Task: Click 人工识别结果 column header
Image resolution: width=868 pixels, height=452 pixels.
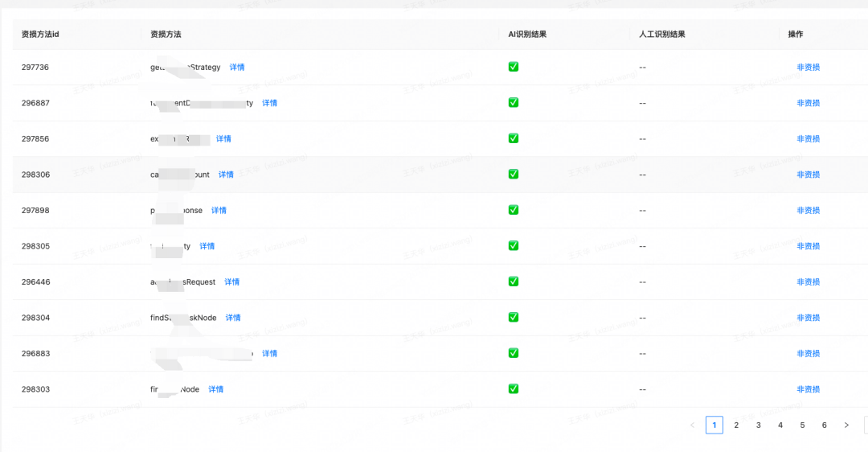Action: click(x=662, y=35)
